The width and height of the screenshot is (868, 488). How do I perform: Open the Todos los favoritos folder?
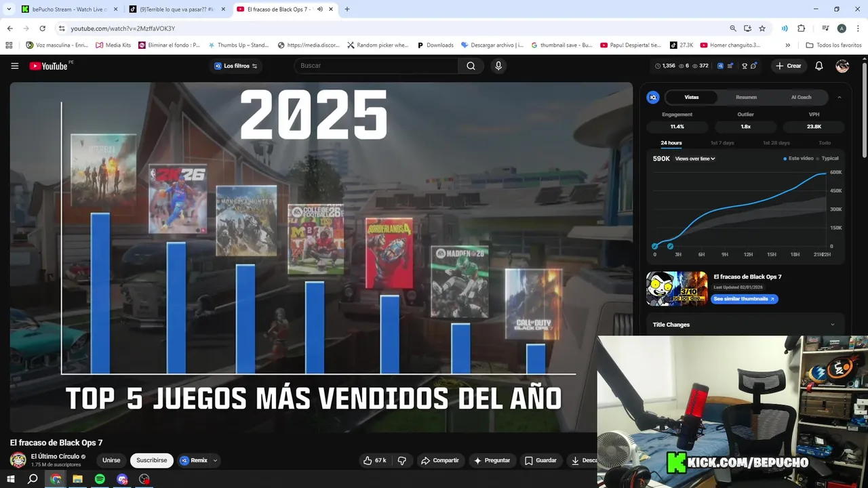point(833,45)
